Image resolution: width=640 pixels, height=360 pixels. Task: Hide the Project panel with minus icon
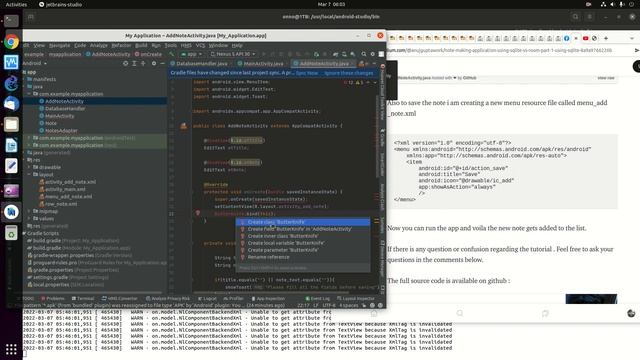162,64
